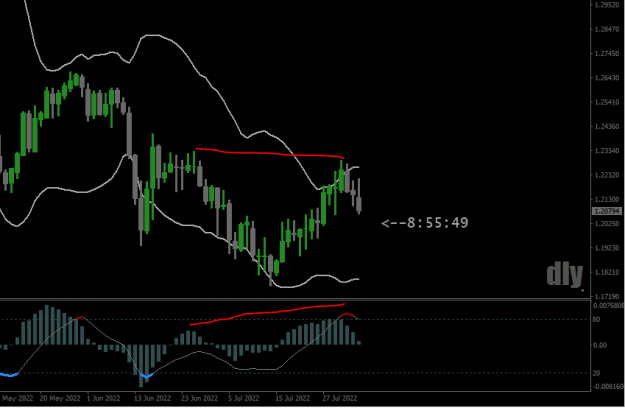Click the 1.23340 price axis label
The width and height of the screenshot is (625, 408).
click(607, 151)
